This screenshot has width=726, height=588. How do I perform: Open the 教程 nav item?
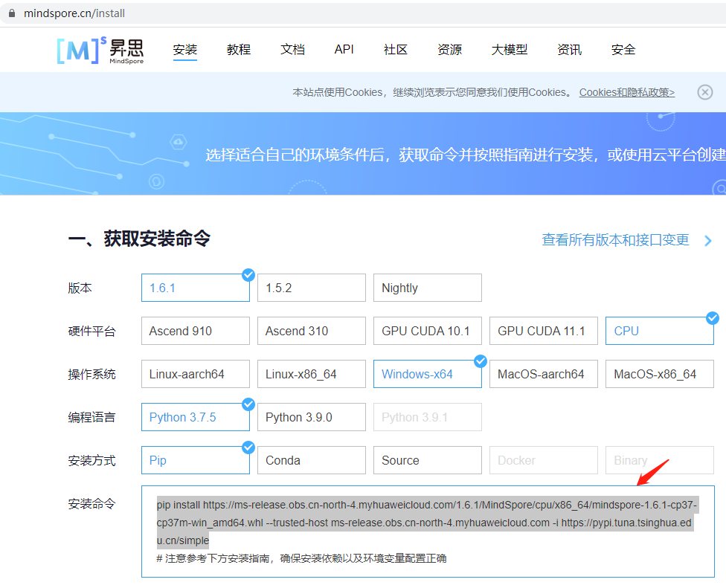(x=239, y=50)
